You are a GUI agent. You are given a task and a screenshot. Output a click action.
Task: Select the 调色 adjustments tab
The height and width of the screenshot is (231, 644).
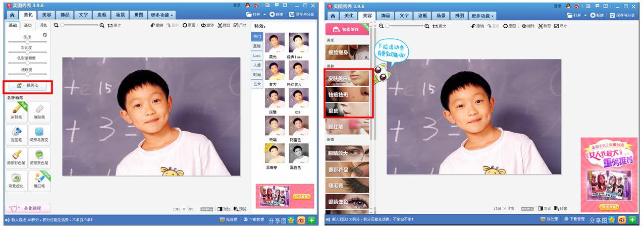43,25
